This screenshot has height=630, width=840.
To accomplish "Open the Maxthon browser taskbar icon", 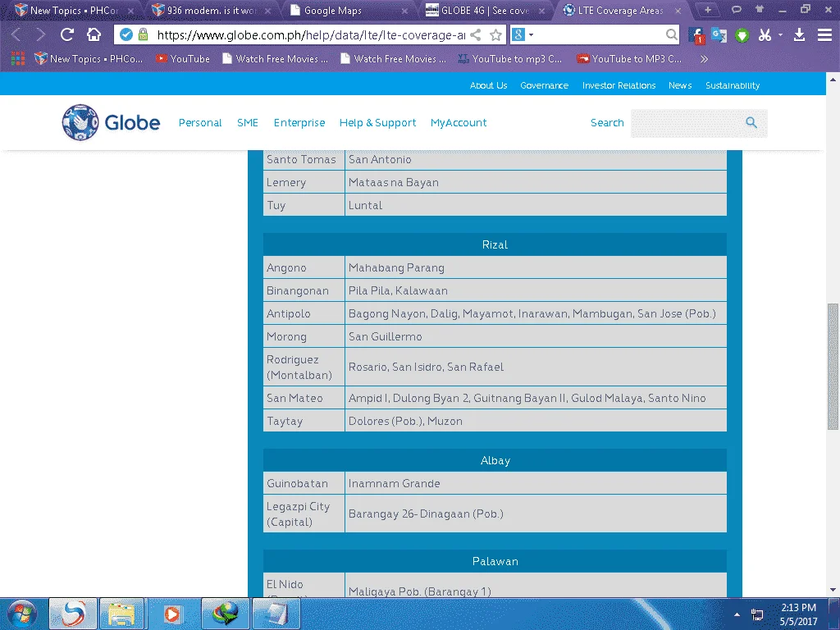I will point(73,614).
